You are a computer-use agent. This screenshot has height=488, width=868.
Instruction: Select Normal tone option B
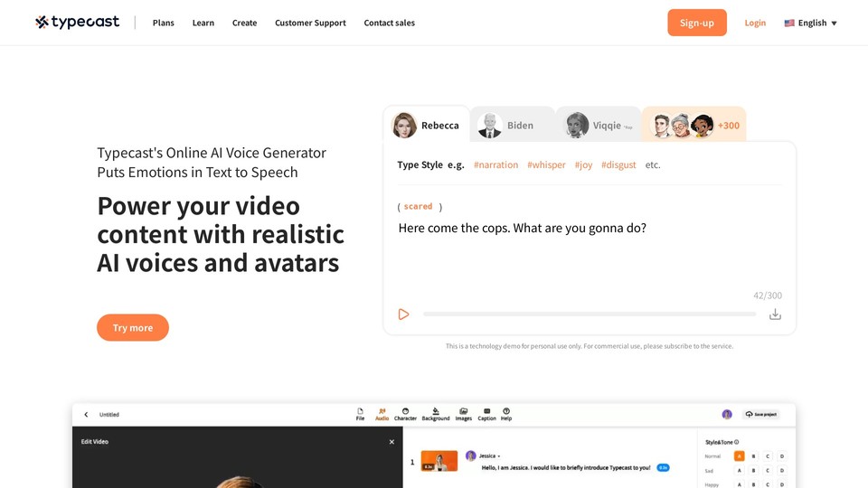pyautogui.click(x=753, y=456)
